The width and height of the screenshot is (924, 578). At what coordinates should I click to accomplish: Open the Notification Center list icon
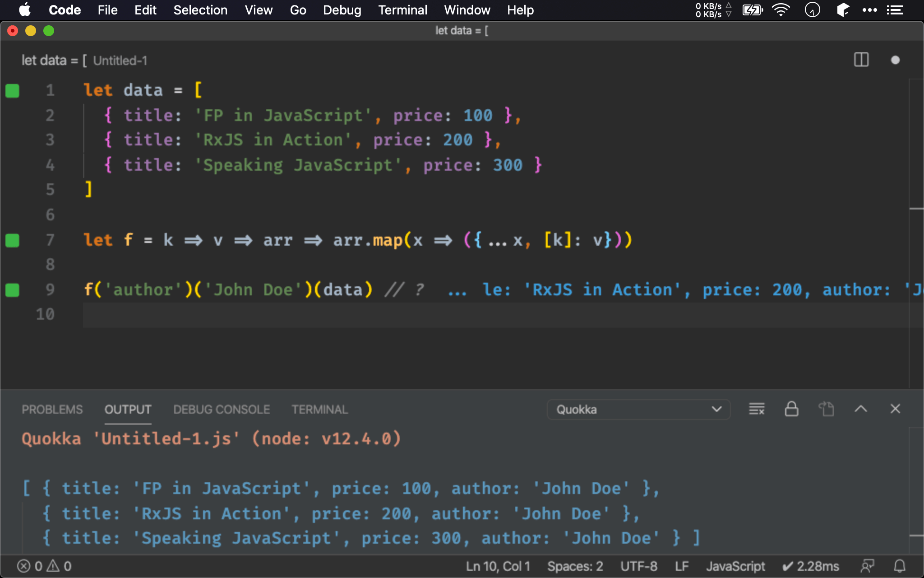895,10
